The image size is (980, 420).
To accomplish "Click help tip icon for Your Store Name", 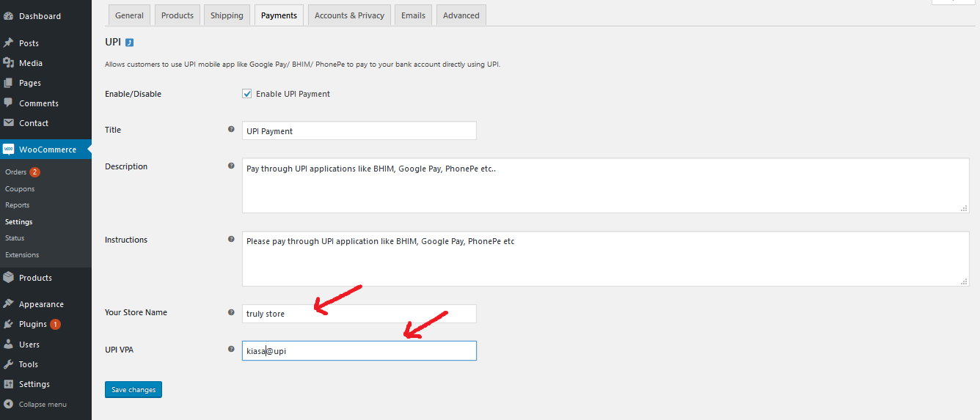I will click(x=231, y=312).
